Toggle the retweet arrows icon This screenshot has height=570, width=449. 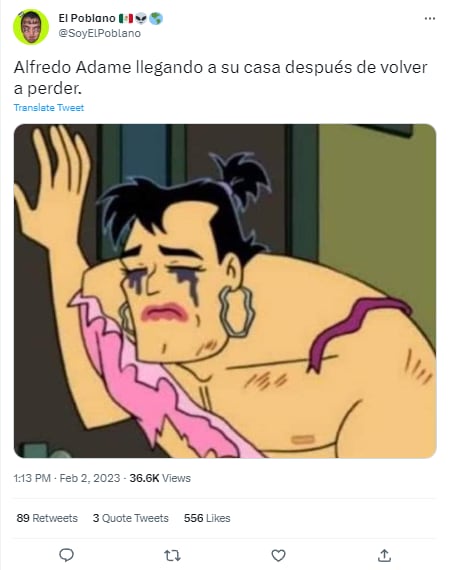click(172, 555)
